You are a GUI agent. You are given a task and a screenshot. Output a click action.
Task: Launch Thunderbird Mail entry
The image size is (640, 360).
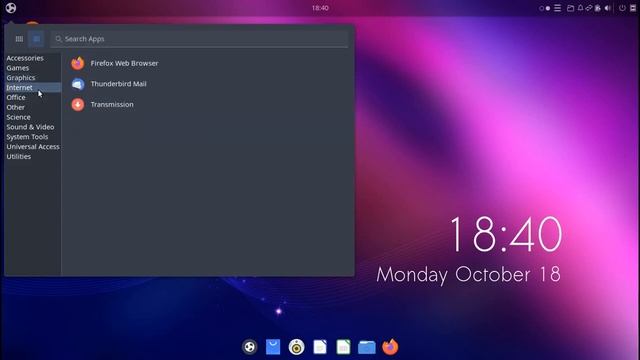(208, 84)
